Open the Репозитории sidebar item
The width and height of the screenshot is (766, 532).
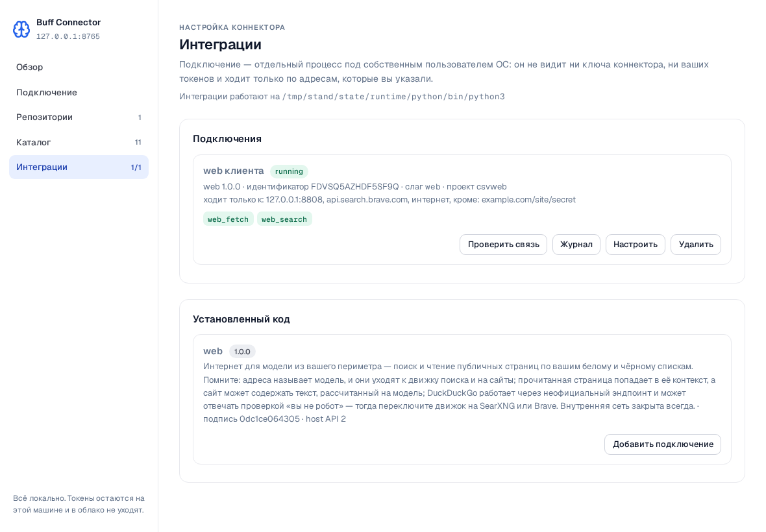coord(79,117)
